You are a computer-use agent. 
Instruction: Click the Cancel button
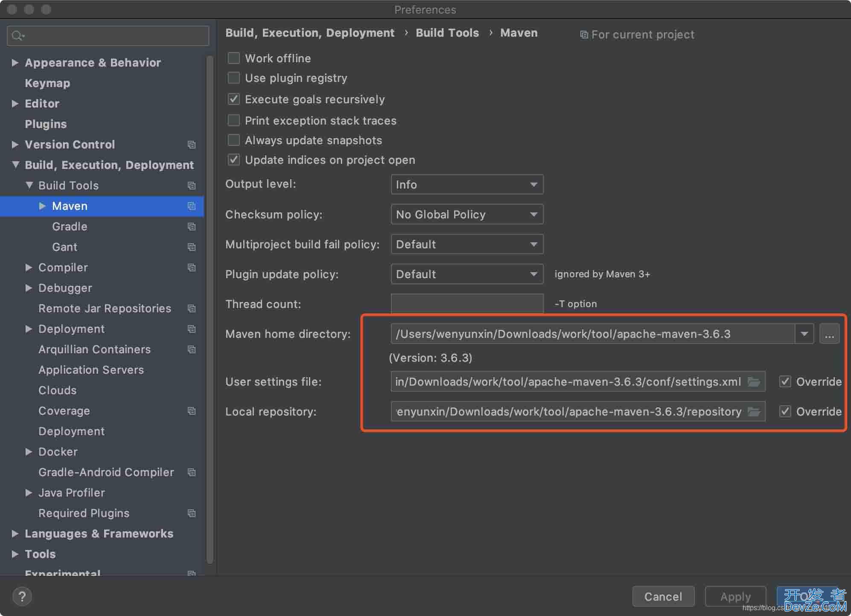663,596
